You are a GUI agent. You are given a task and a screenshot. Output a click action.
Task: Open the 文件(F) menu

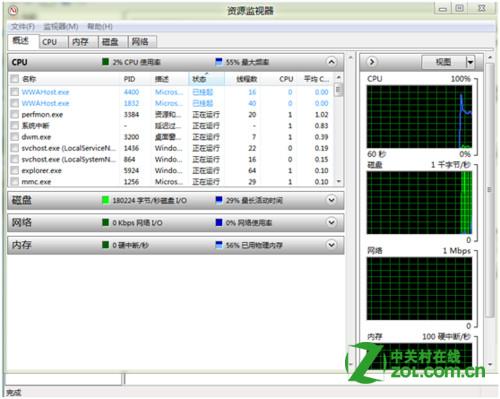(x=23, y=27)
